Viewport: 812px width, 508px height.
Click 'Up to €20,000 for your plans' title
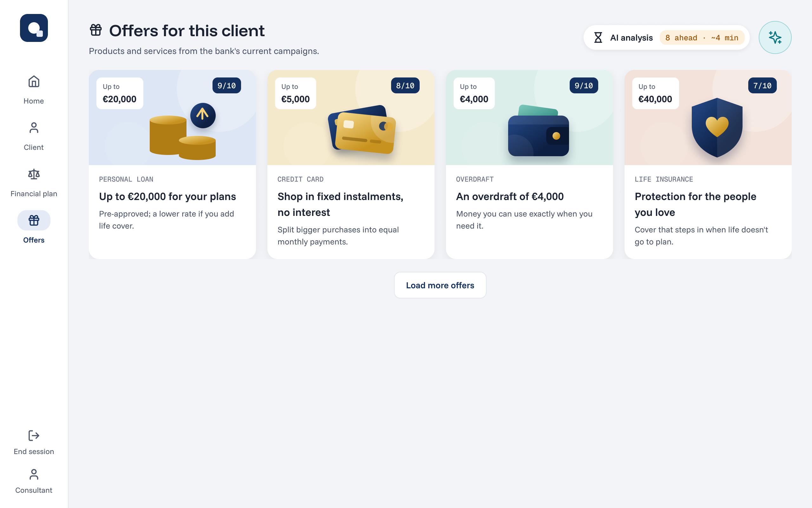click(x=167, y=197)
